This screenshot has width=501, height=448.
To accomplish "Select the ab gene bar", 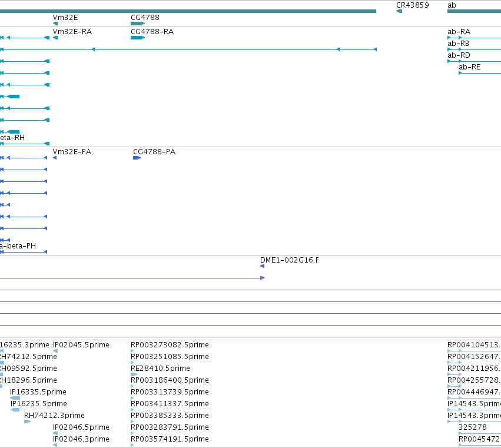I will pyautogui.click(x=474, y=12).
